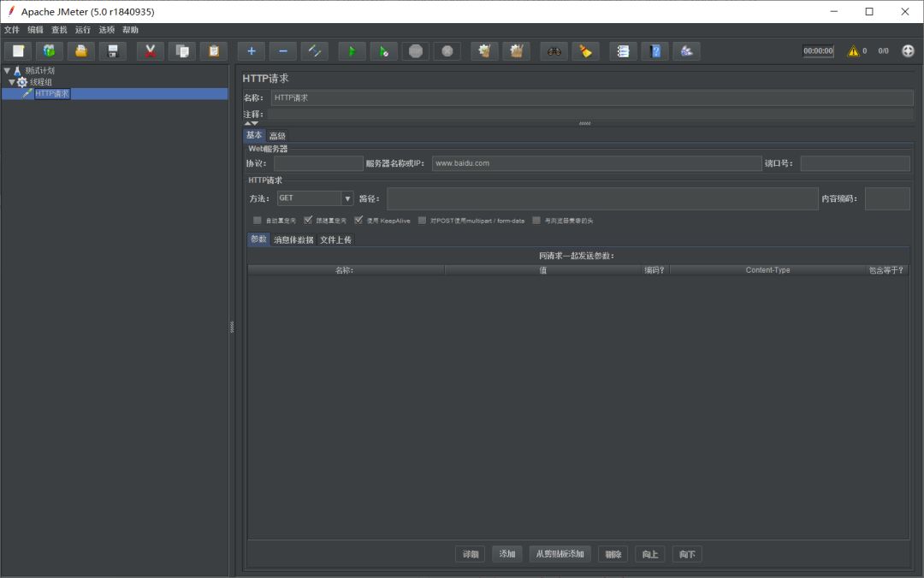Click the Cut scissors icon
The height and width of the screenshot is (578, 924).
[151, 51]
